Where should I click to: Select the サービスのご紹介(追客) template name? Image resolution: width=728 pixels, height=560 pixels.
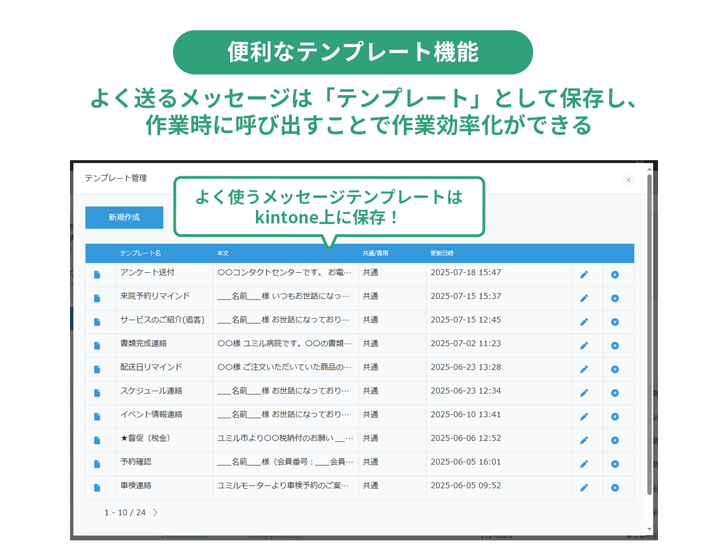[x=162, y=320]
